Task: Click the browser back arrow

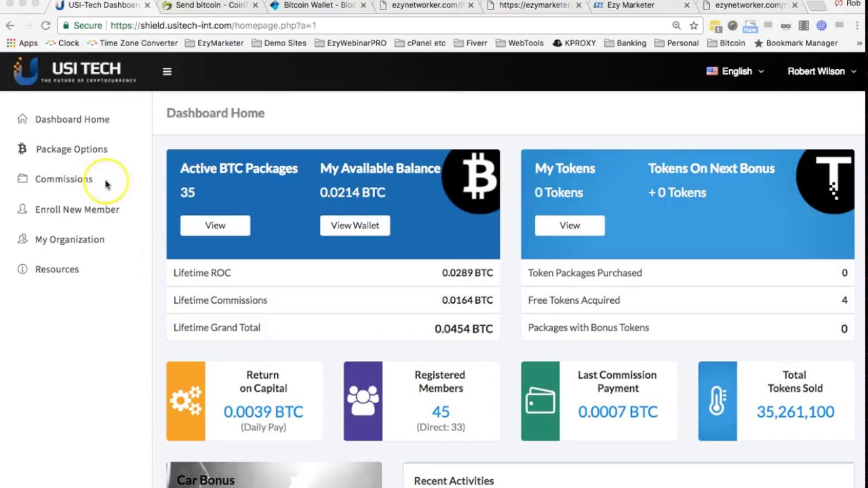Action: (10, 25)
